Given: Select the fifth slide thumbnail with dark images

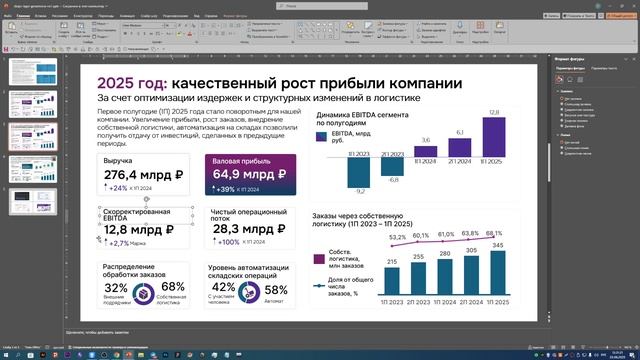Looking at the screenshot, I should click(33, 202).
